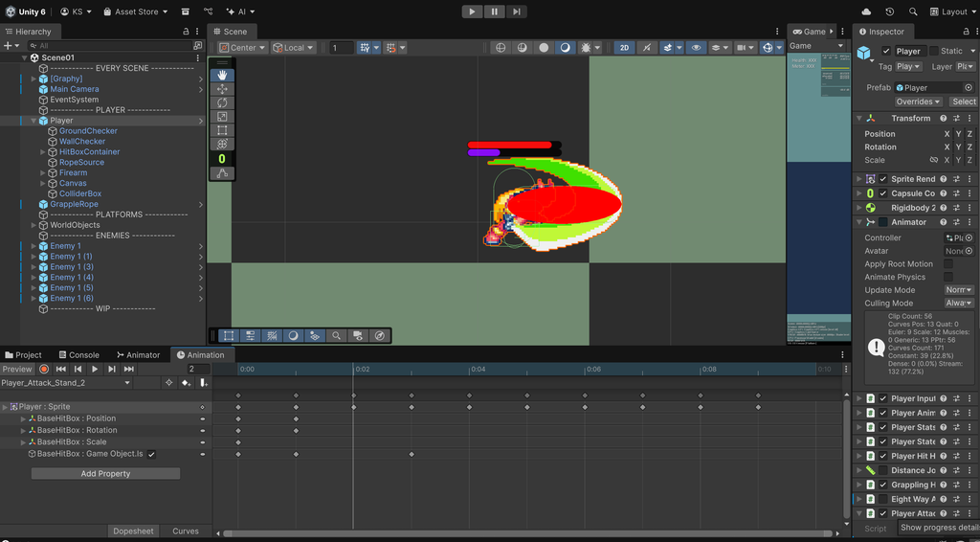The image size is (980, 542).
Task: Toggle the 2D scene view mode
Action: 624,47
